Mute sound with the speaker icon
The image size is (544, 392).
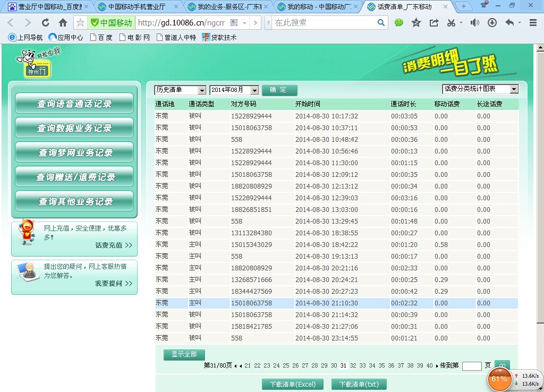pos(474,23)
